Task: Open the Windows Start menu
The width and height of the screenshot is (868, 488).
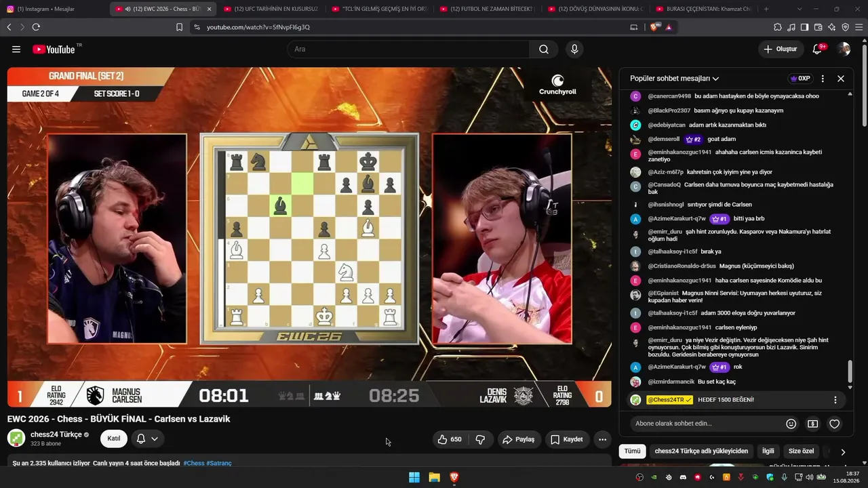Action: coord(414,477)
